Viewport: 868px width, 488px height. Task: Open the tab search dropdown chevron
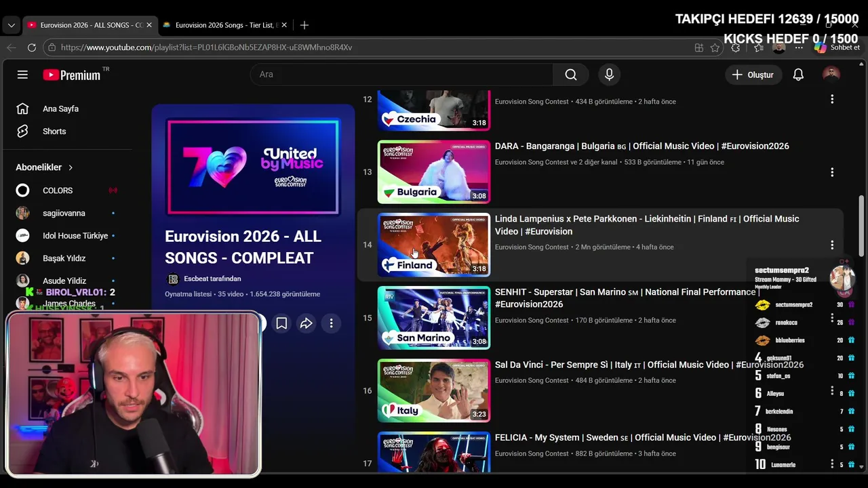[11, 25]
